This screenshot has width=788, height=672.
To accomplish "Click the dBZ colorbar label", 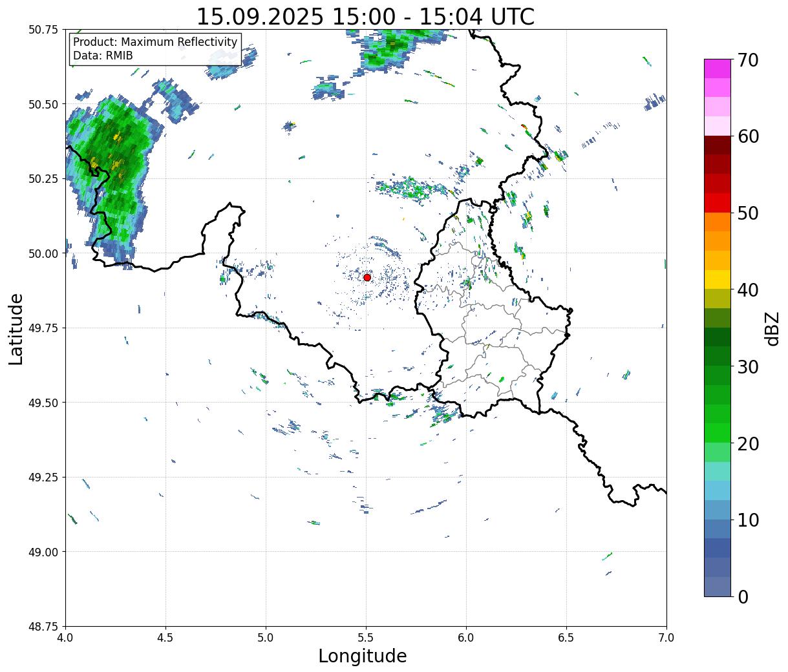I will (772, 328).
